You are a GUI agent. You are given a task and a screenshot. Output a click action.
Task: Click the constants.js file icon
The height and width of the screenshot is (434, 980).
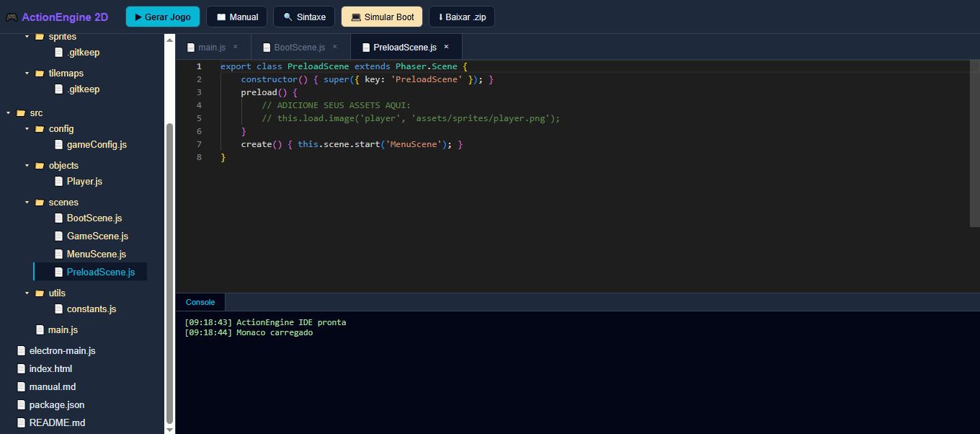pyautogui.click(x=59, y=309)
